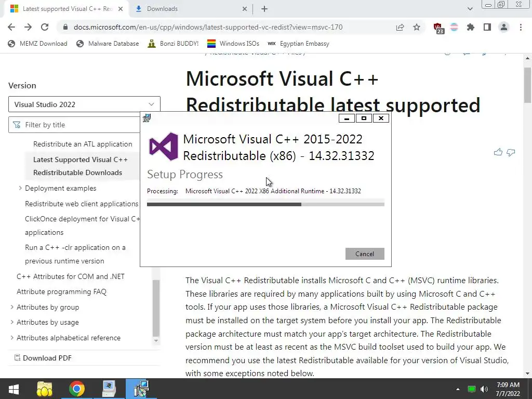Click the Download PDF button

click(43, 358)
